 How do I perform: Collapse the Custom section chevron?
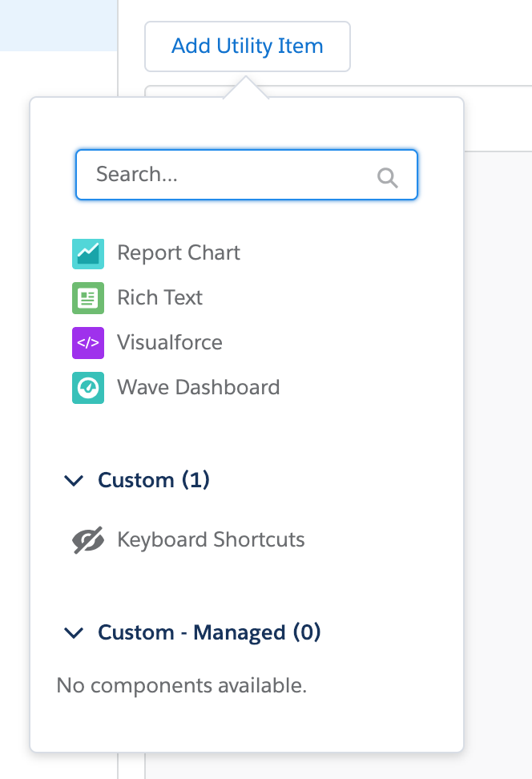[74, 480]
